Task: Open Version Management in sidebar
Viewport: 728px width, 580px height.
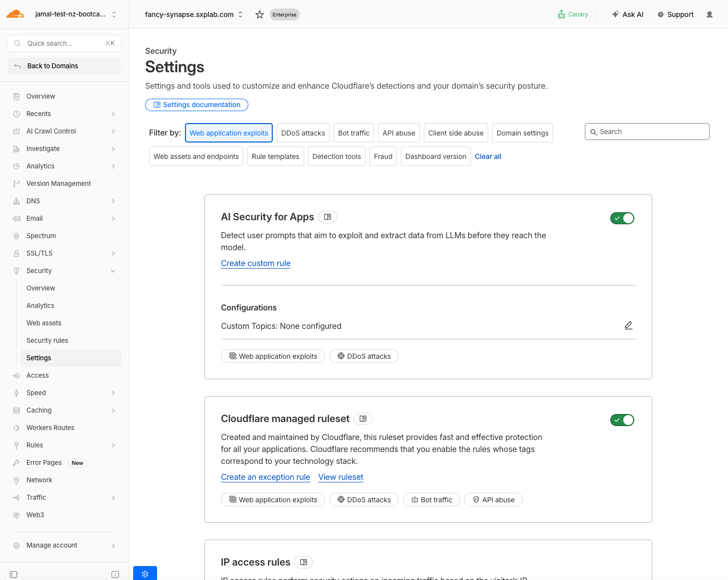Action: (59, 183)
